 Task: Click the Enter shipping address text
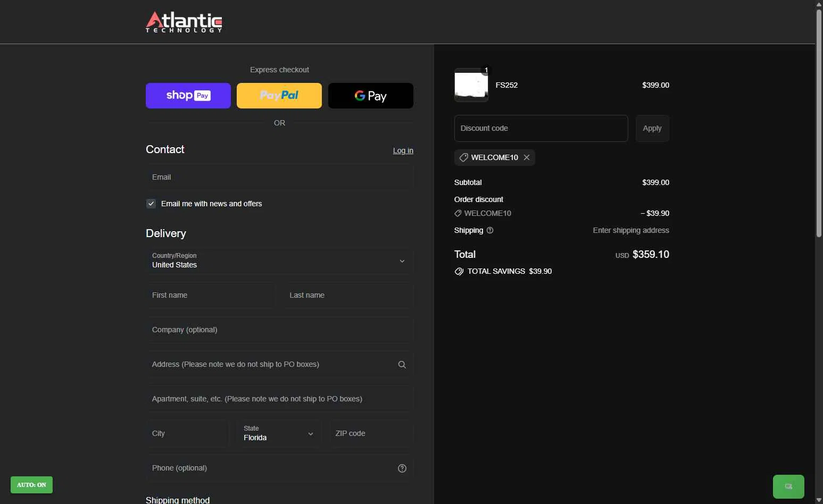pos(631,230)
